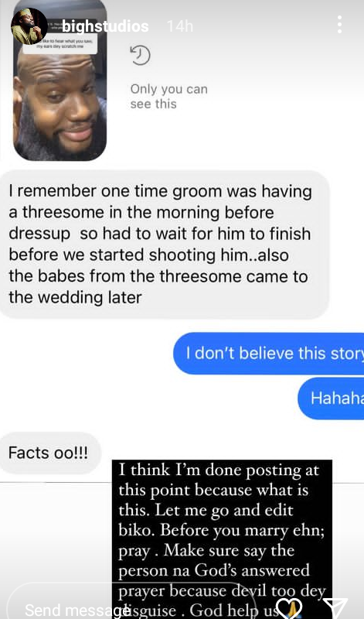Tap the small caption inside story thumbnail
This screenshot has height=619, width=364.
[60, 44]
